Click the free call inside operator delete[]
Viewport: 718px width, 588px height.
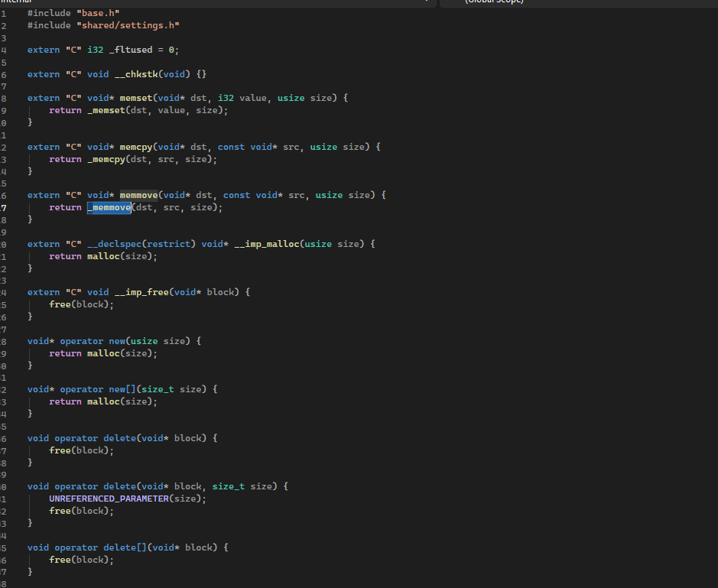[x=60, y=560]
